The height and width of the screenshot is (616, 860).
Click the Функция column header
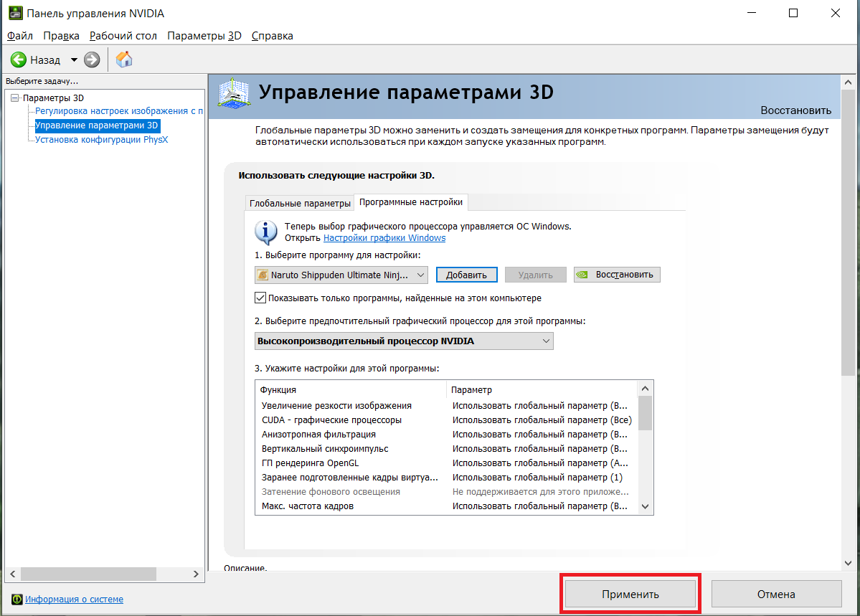(x=351, y=389)
